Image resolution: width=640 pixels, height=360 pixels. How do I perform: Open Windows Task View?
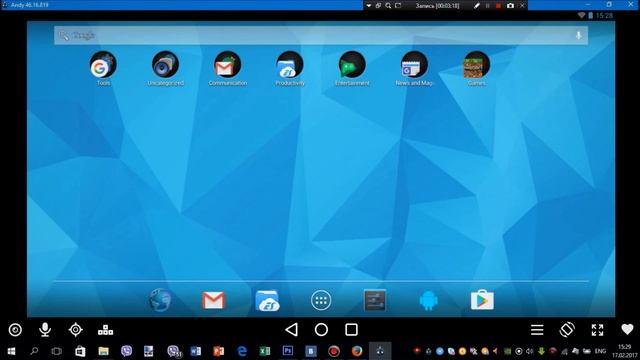tap(56, 351)
